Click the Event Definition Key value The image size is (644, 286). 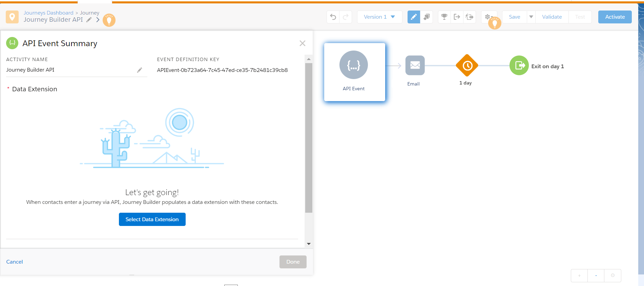coord(222,70)
